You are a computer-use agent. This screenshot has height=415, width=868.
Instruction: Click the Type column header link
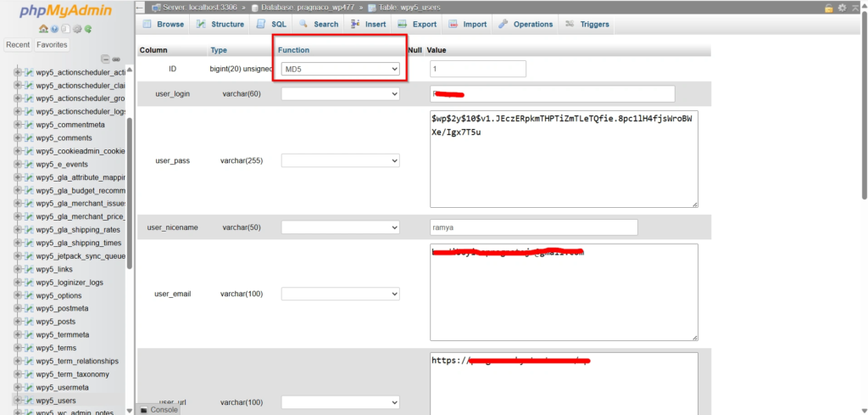[x=219, y=50]
